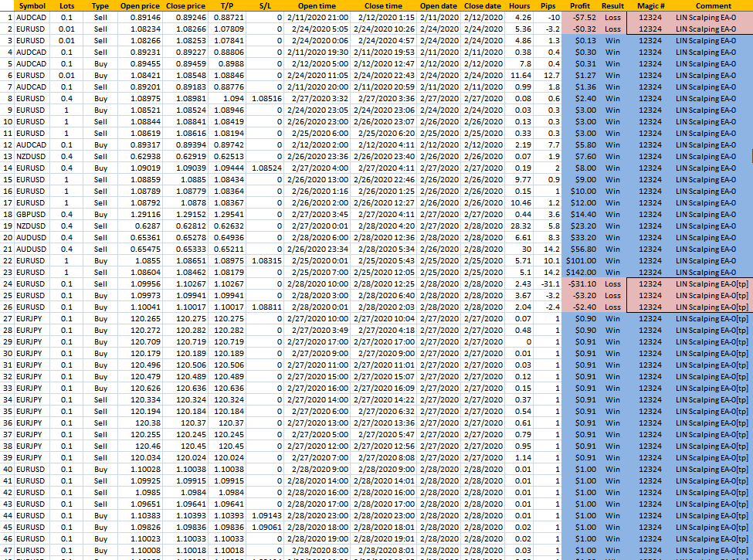Click the $56.80 profit cell
Screen dimensions: 753x560
coord(580,249)
